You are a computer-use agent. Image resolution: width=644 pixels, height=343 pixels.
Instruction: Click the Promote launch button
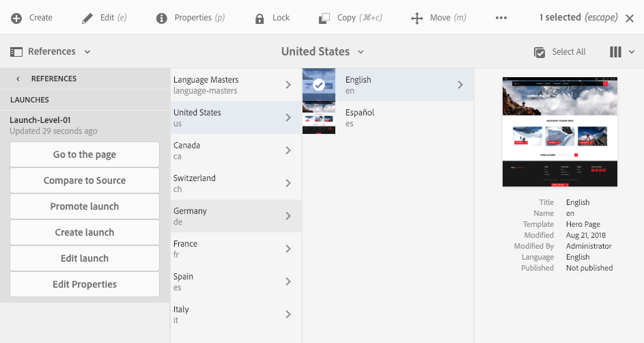85,206
